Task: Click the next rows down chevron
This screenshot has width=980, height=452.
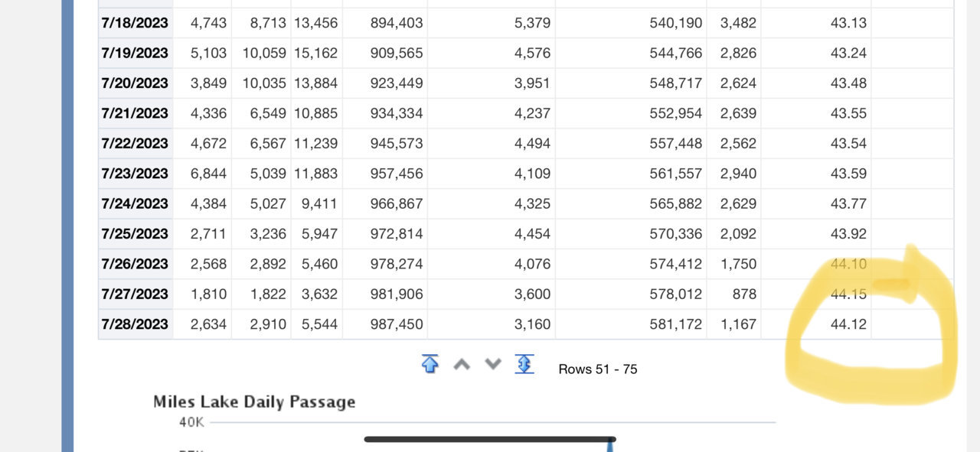Action: 493,365
